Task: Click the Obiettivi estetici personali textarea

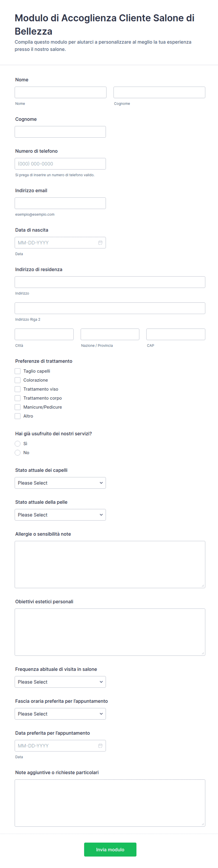Action: click(x=110, y=632)
